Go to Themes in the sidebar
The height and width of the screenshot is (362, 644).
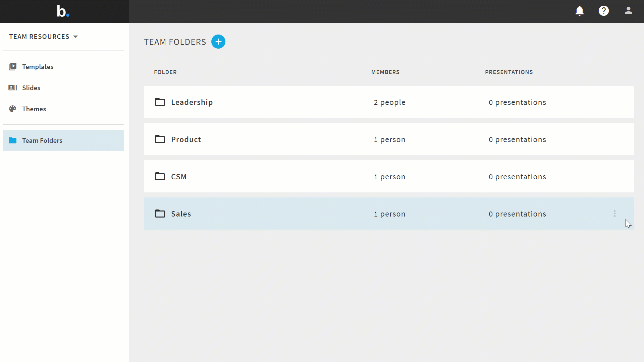[34, 109]
